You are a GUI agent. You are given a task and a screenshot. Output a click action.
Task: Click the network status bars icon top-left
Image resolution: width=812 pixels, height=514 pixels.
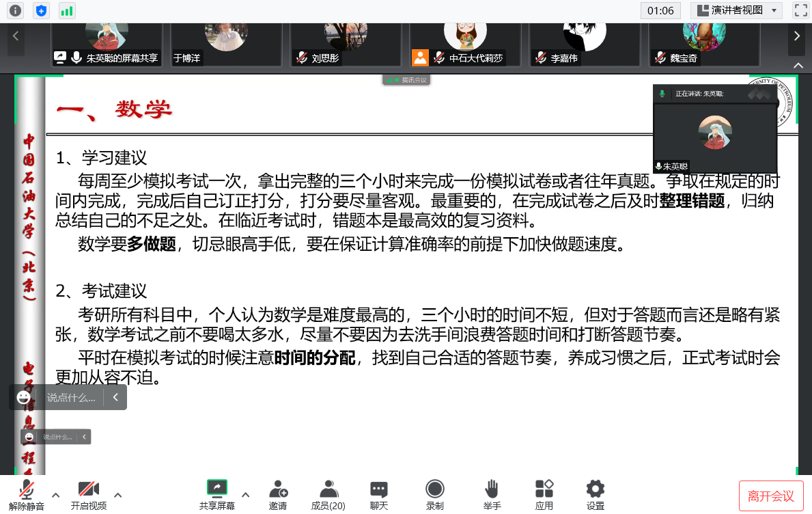point(66,10)
